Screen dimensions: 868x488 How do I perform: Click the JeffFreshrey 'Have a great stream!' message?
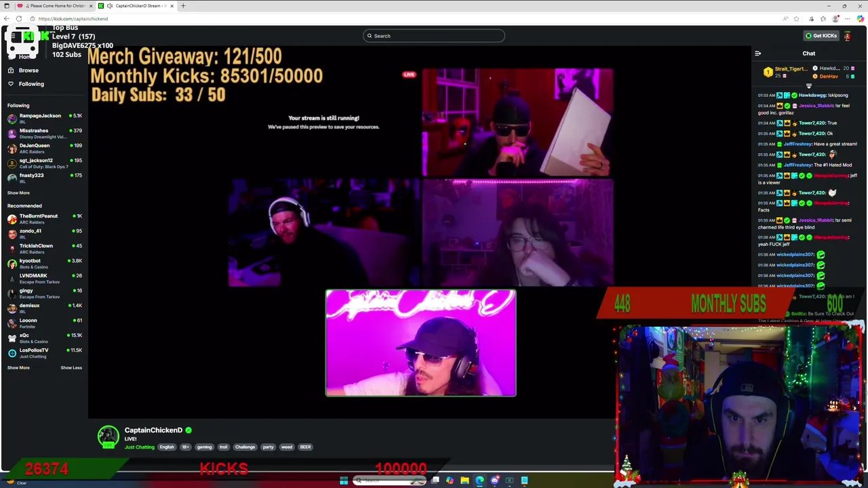coord(807,144)
